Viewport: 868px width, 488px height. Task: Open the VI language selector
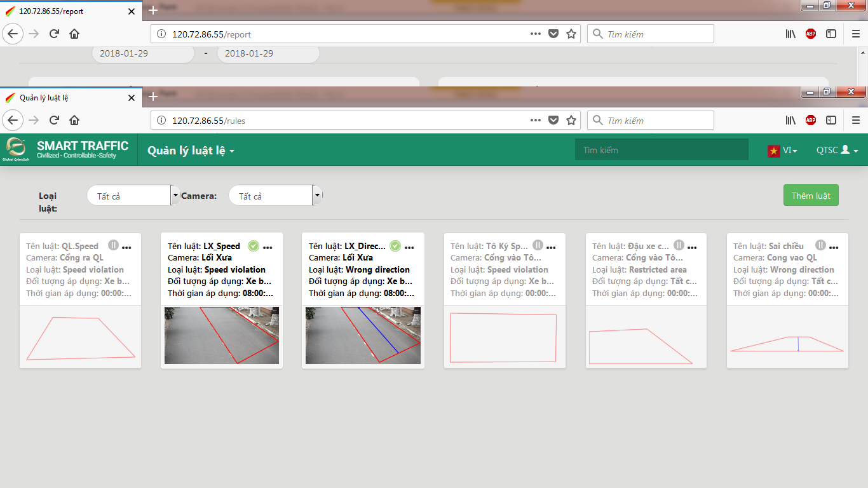point(790,151)
